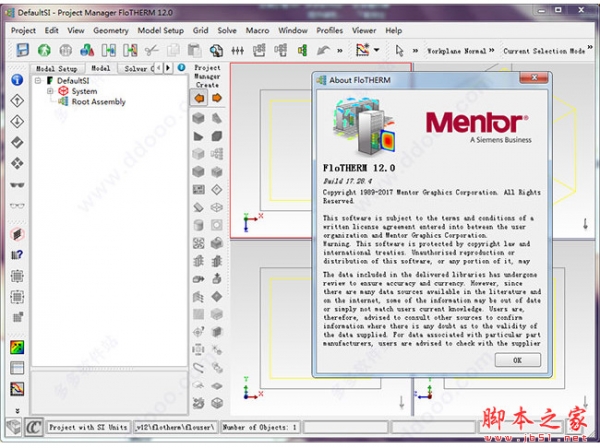This screenshot has width=600, height=448.
Task: Click the C icon in the status bar
Action: [x=34, y=427]
